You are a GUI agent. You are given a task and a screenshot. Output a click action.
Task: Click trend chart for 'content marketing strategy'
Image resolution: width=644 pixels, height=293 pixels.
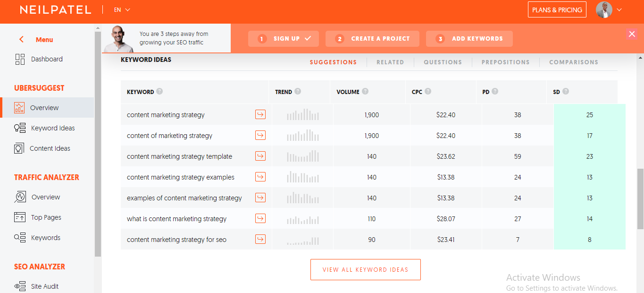(303, 114)
